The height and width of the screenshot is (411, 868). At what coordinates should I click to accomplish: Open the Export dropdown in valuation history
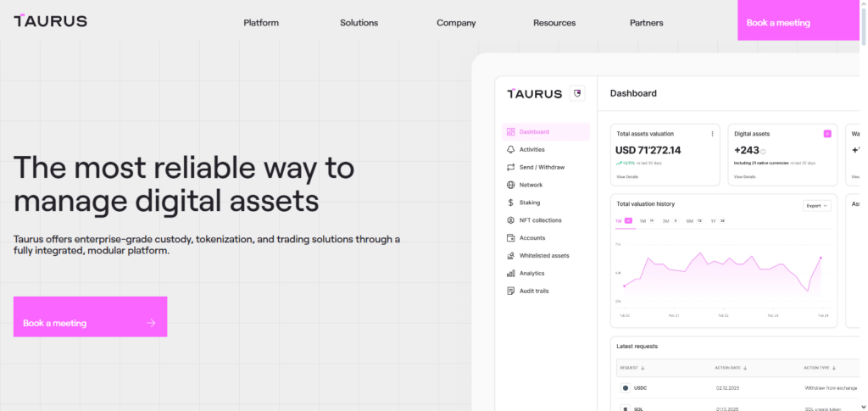(x=816, y=206)
